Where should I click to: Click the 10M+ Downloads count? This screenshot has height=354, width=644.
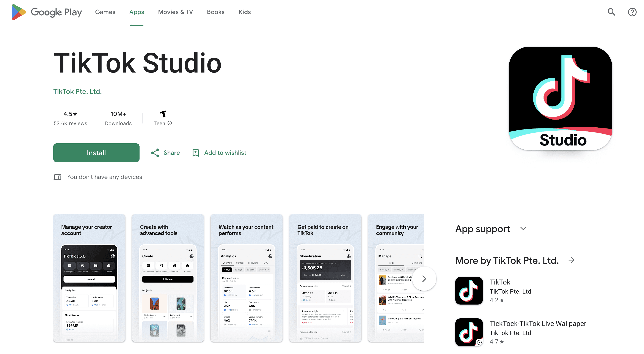[118, 114]
